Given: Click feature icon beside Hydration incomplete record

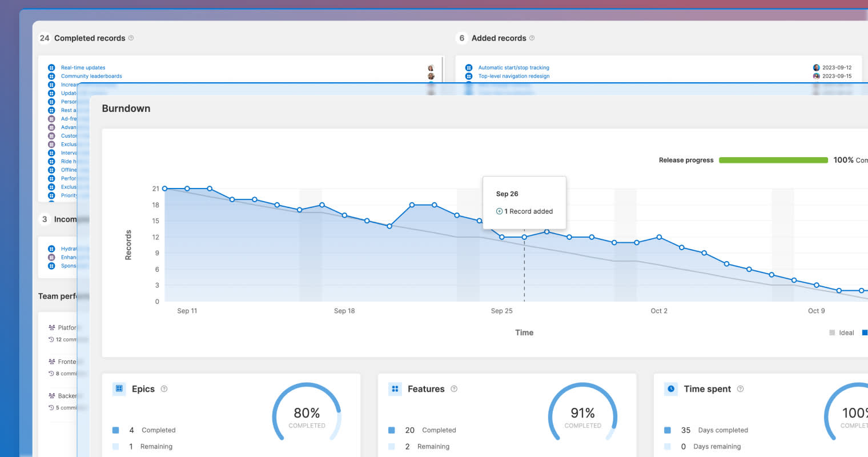Looking at the screenshot, I should tap(51, 249).
